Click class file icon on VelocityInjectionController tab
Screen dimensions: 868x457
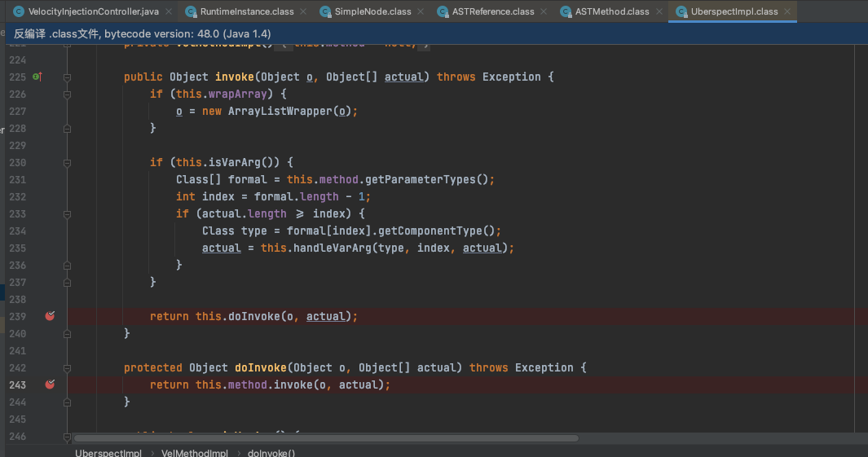click(18, 11)
